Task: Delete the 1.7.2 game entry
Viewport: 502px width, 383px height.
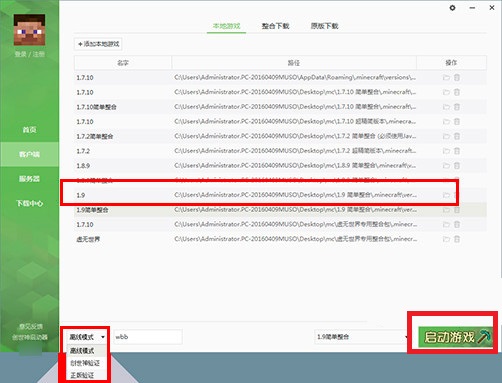Action: click(457, 151)
